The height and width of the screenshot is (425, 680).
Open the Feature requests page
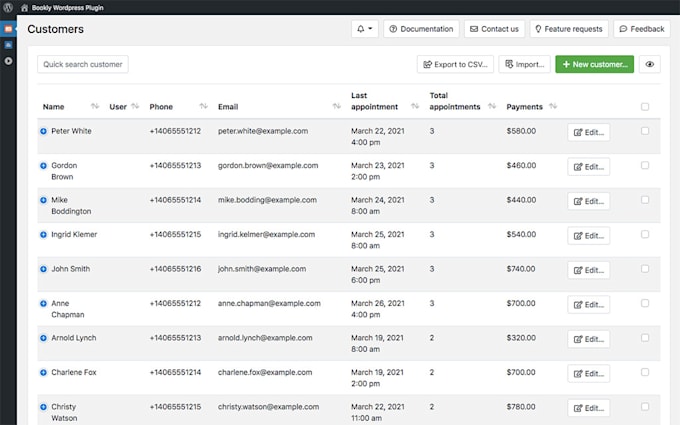point(569,29)
